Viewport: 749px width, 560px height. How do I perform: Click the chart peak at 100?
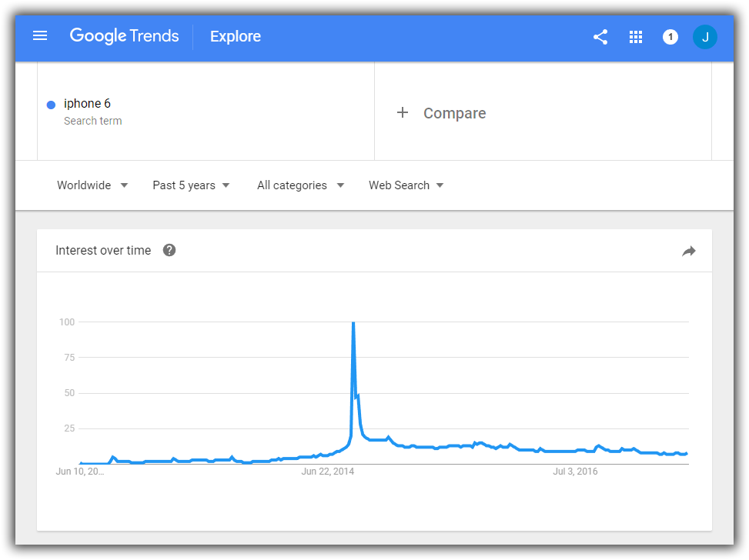click(353, 323)
